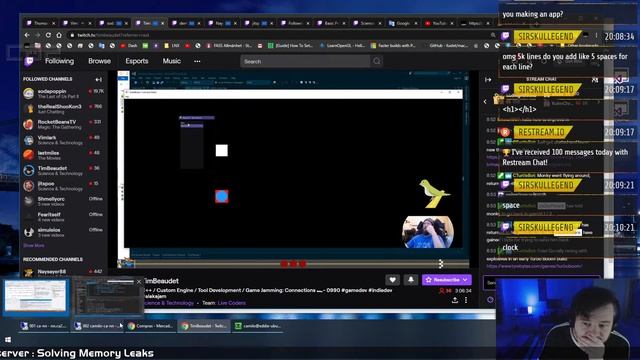Open the first PuTTY taskbar item

click(43, 326)
